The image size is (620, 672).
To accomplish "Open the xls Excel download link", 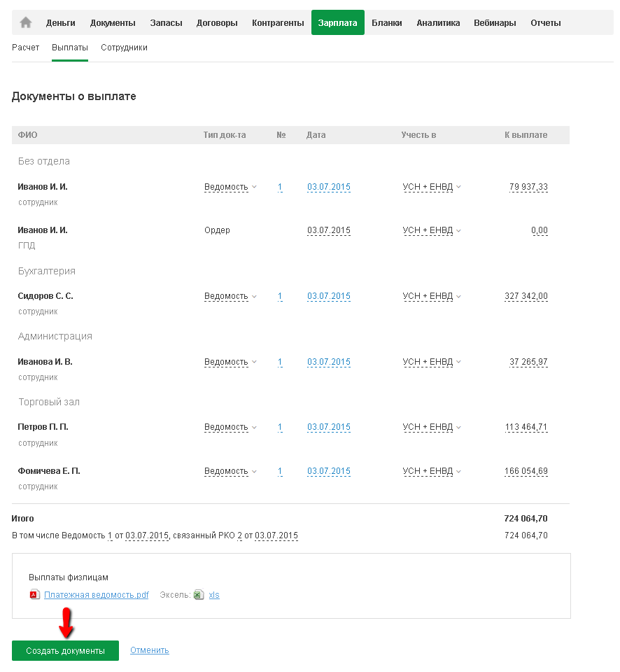I will (x=214, y=595).
